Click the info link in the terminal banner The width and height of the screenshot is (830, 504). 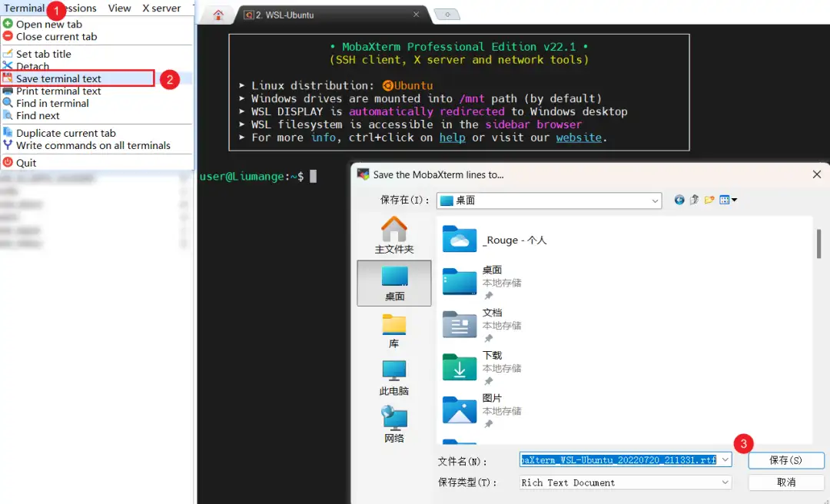(324, 138)
